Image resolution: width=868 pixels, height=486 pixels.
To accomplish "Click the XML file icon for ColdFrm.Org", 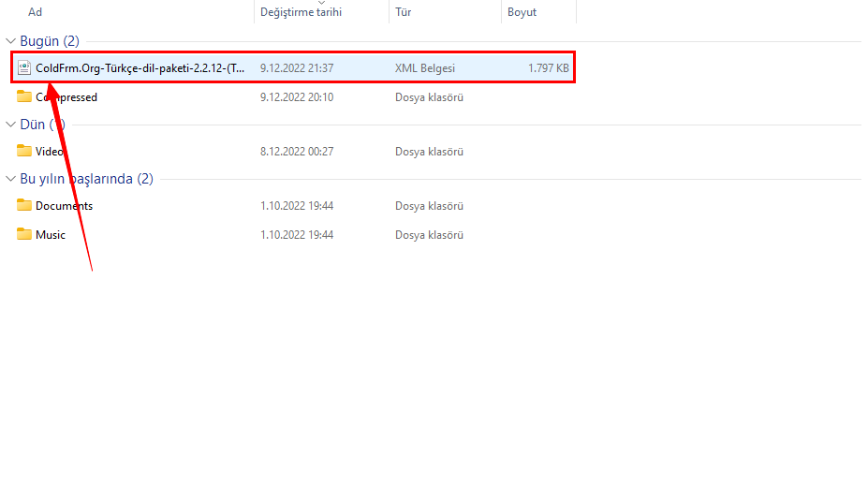I will point(24,67).
